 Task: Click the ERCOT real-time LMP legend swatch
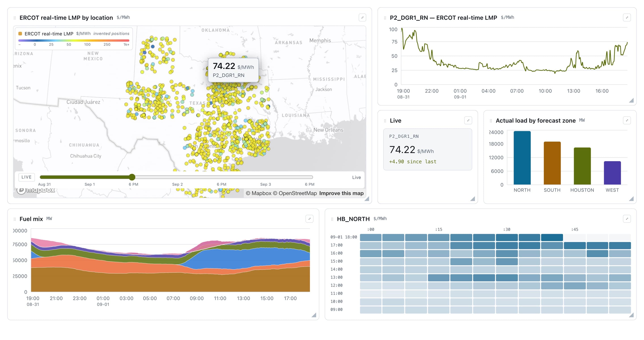tap(20, 34)
